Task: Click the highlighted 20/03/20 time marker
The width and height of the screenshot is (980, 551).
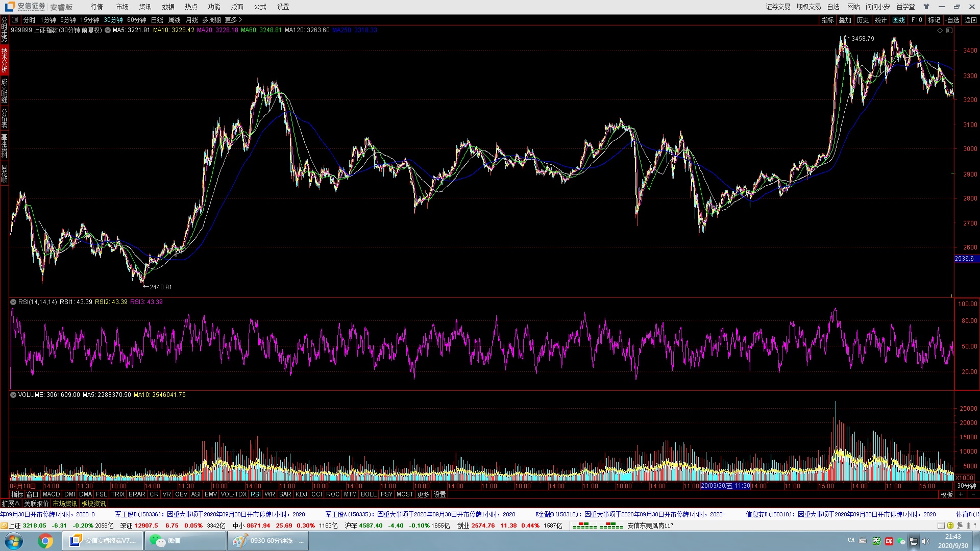Action: coord(725,486)
